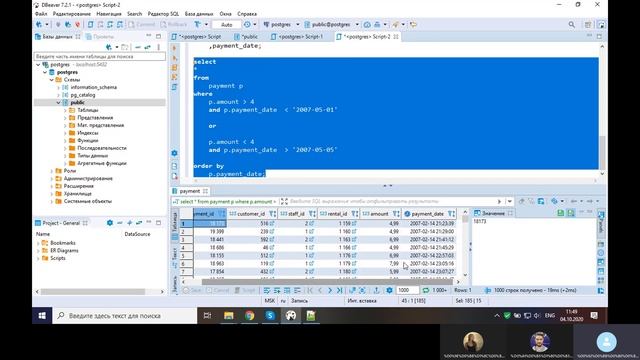
Task: Refresh results icon next to 1000+
Action: coord(426,290)
